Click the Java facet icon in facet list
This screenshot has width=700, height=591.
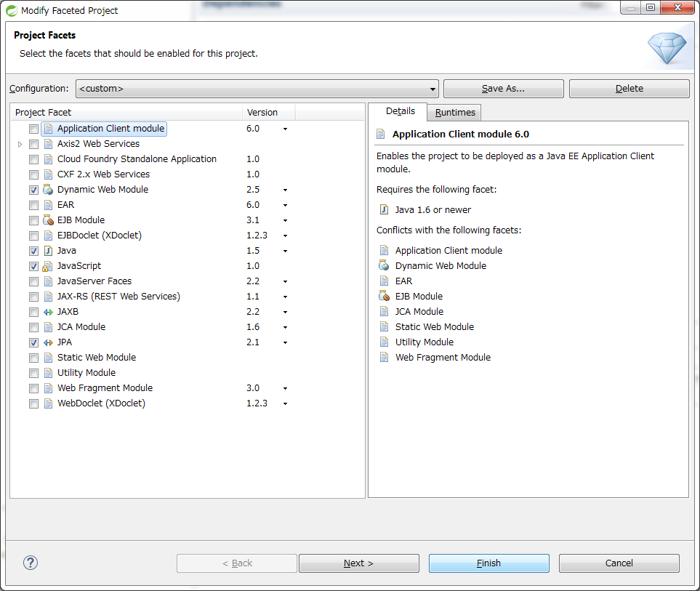coord(48,251)
